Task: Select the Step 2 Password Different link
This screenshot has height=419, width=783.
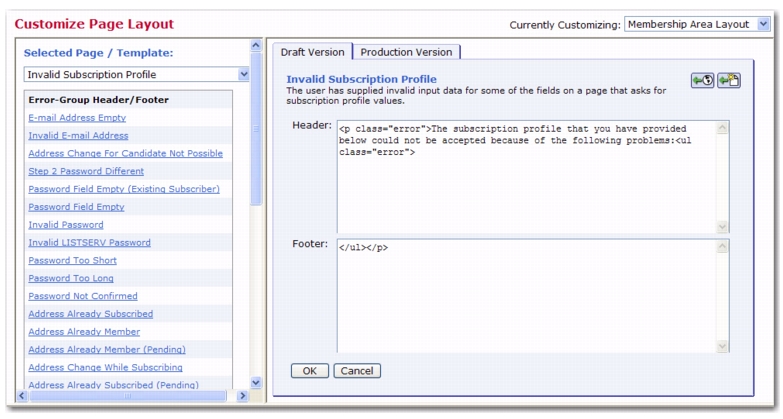Action: click(86, 171)
